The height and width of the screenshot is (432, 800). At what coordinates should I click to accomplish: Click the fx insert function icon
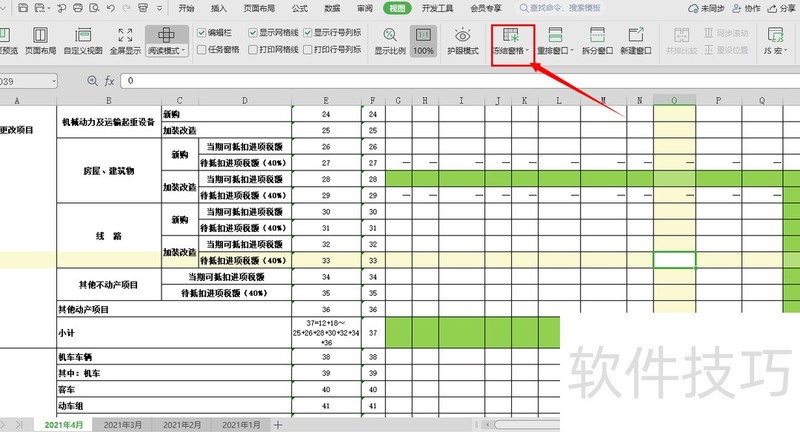click(109, 81)
